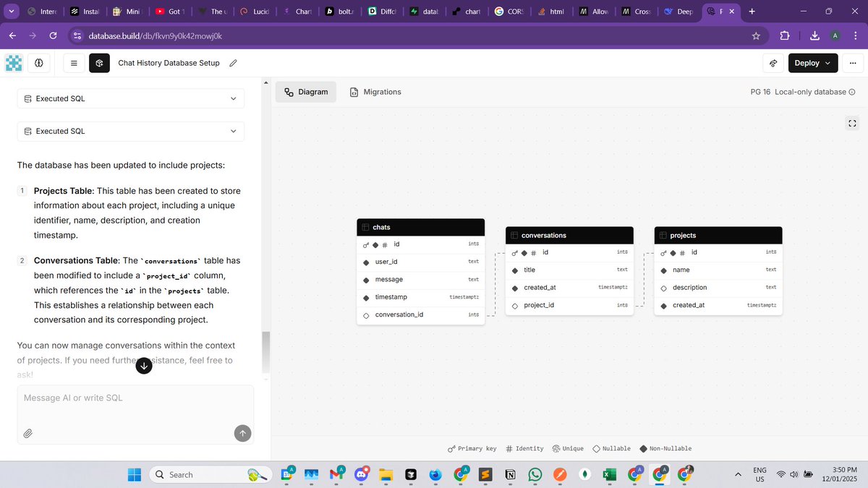
Task: Switch to the Migrations tab
Action: pos(375,92)
